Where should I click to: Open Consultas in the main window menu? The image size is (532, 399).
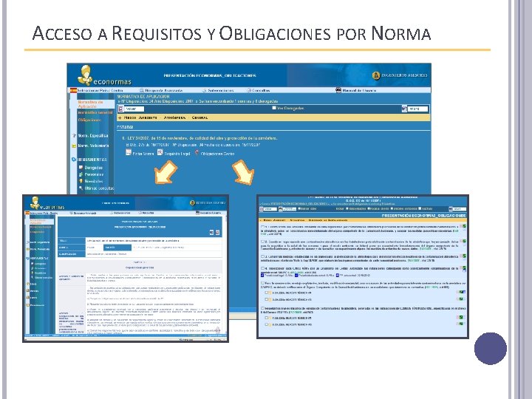261,91
